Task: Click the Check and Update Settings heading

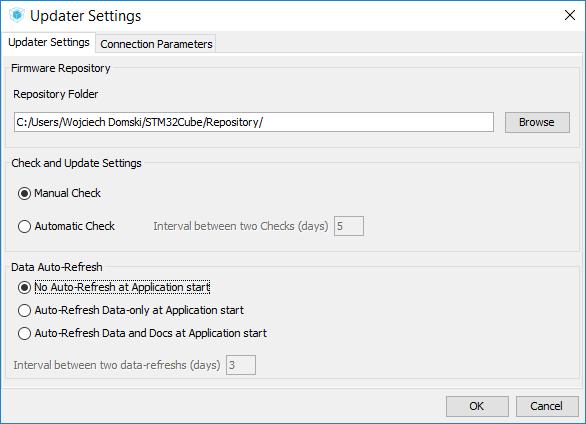Action: tap(76, 163)
